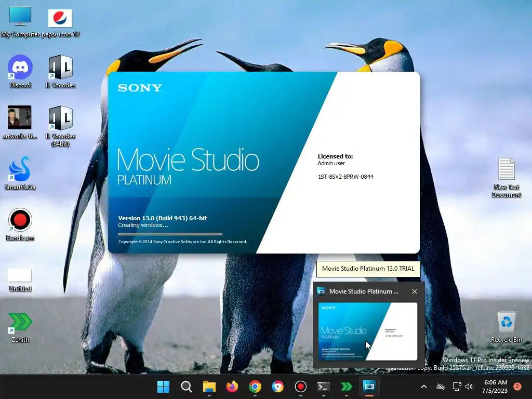The height and width of the screenshot is (399, 532).
Task: Select the Bandicam desktop shortcut
Action: tap(20, 224)
